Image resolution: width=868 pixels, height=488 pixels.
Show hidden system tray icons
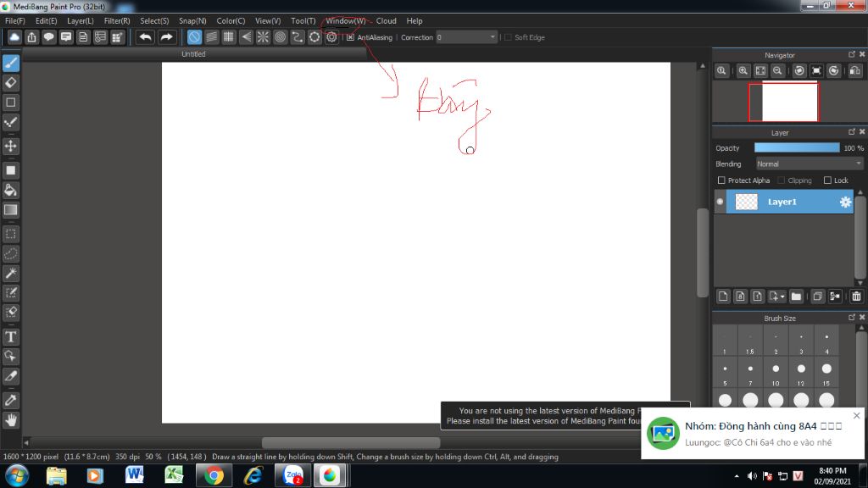click(737, 476)
